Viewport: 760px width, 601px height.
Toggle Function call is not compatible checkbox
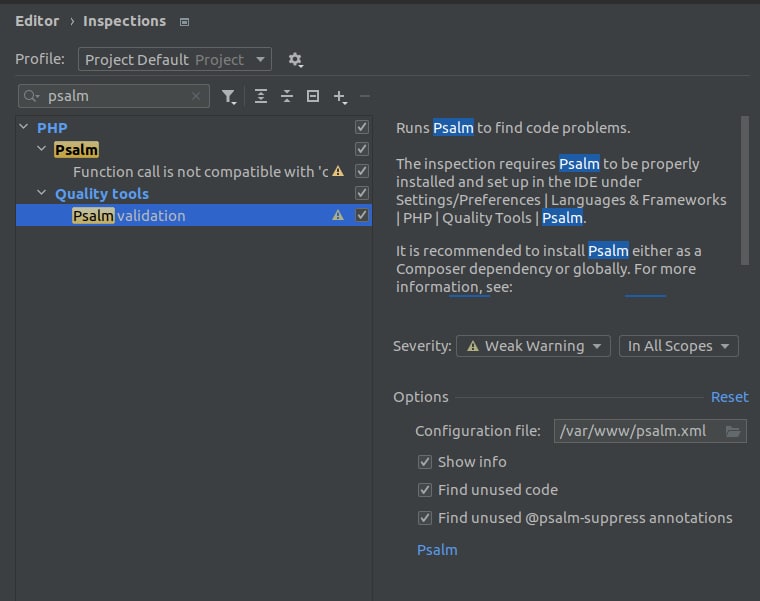pyautogui.click(x=362, y=171)
